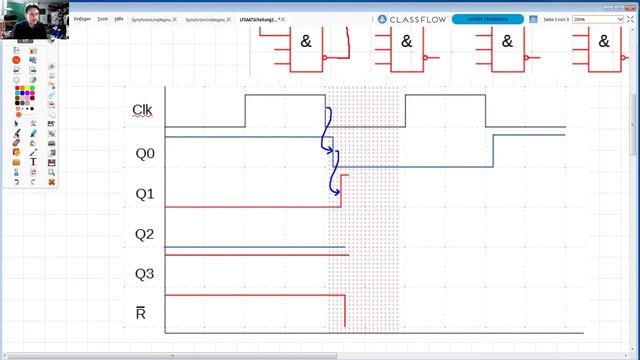Select the Q1 label on canvas
Viewport: 640px width, 360px height.
coord(145,193)
